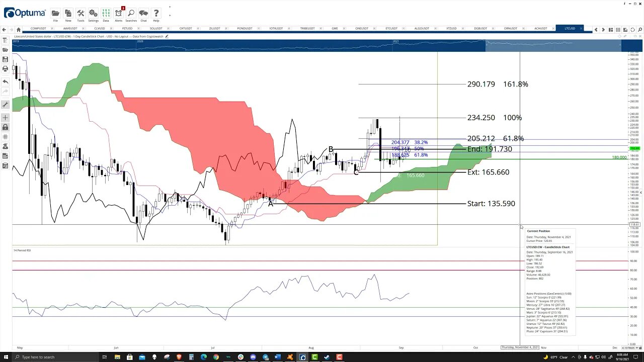Screen dimensions: 644x362
Task: Open the tile grid view icon
Action: click(618, 30)
